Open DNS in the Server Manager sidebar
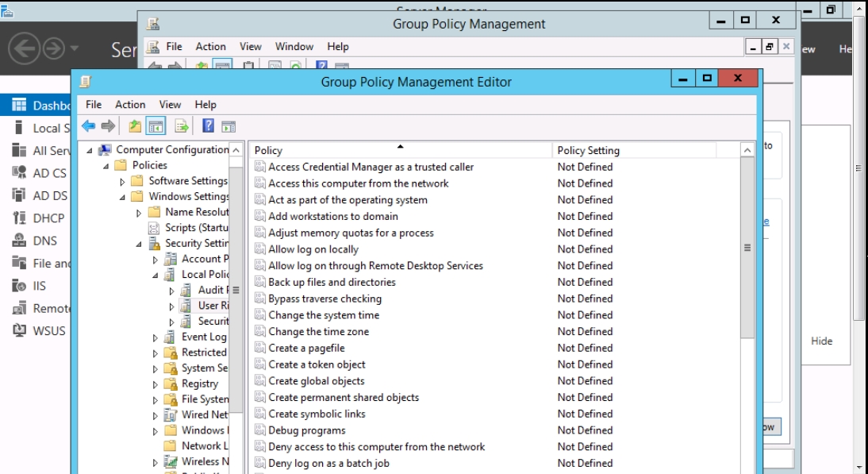Screen dimensions: 868x474 click(x=44, y=241)
